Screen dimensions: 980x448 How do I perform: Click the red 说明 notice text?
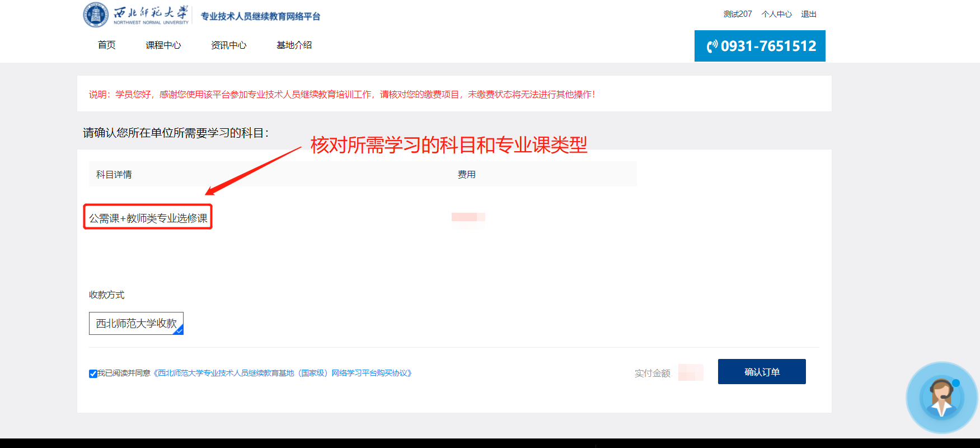pos(341,95)
